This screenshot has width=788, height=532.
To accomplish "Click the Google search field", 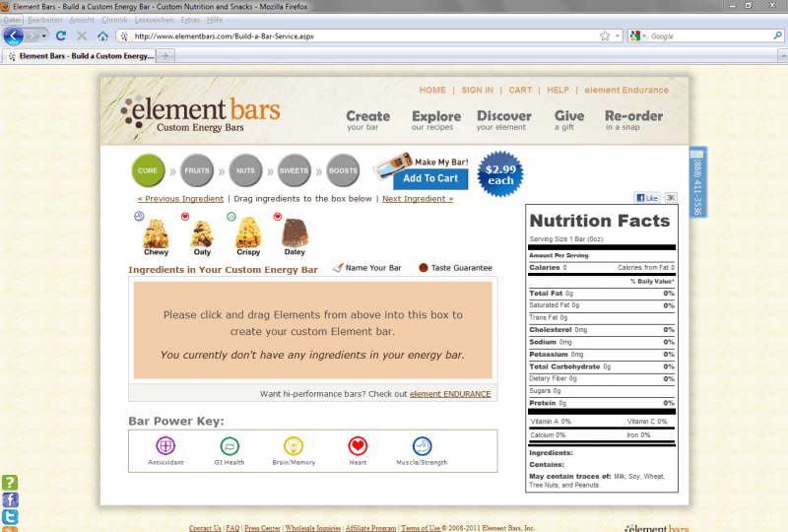I will (x=710, y=36).
